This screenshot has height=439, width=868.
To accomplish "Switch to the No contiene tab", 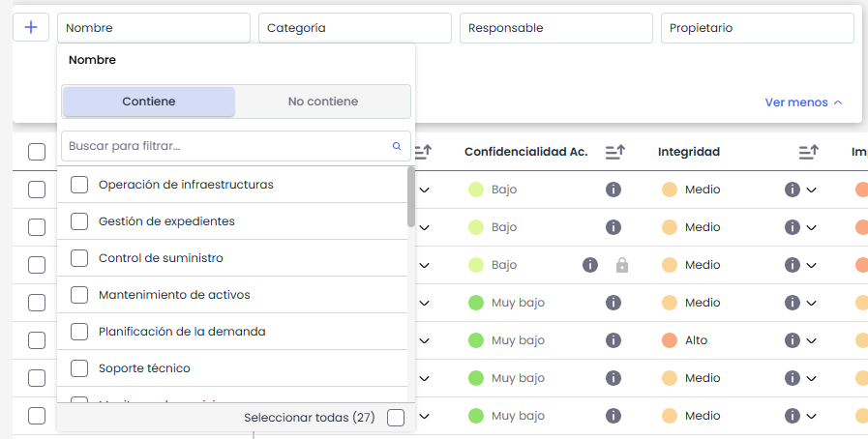I will pos(323,102).
